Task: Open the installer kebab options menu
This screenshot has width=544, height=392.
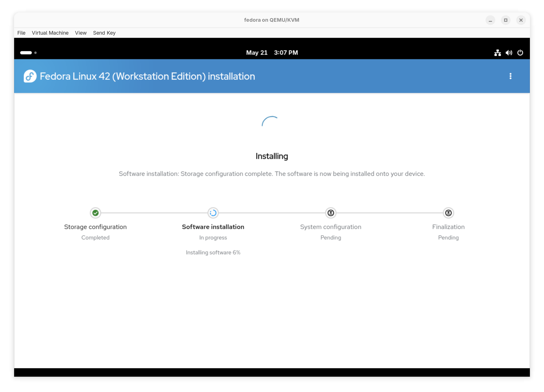Action: coord(510,76)
